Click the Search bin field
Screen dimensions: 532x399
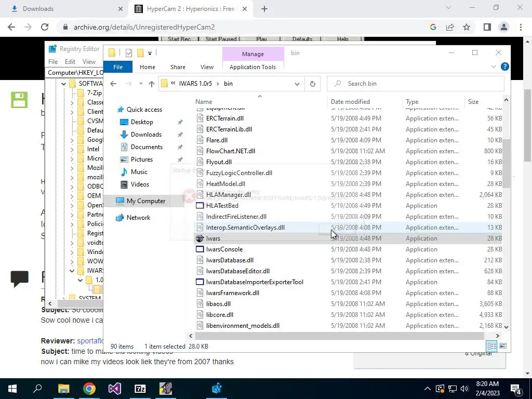click(x=415, y=84)
